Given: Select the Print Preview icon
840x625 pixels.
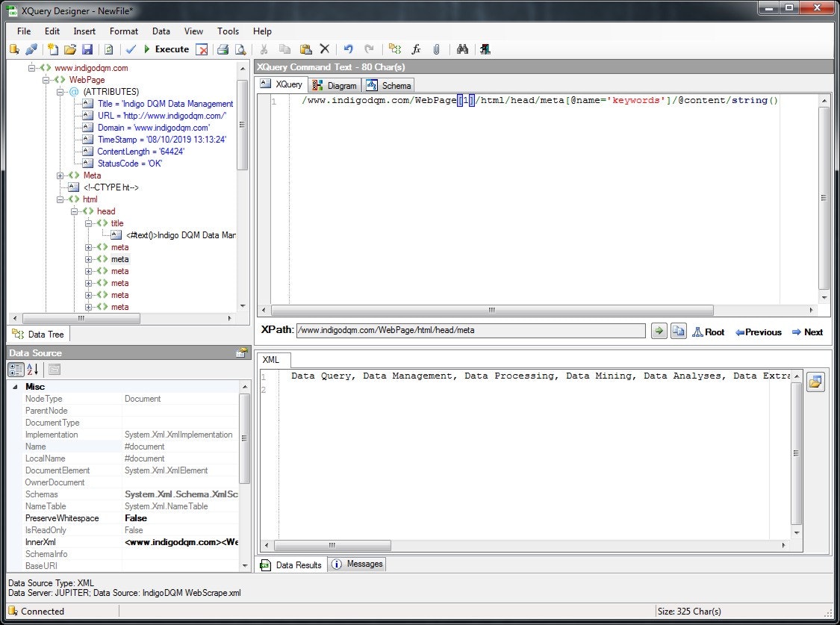Looking at the screenshot, I should coord(240,49).
